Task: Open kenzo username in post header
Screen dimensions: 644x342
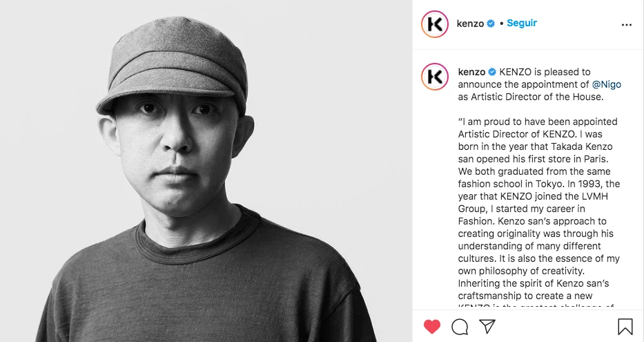Action: (470, 23)
